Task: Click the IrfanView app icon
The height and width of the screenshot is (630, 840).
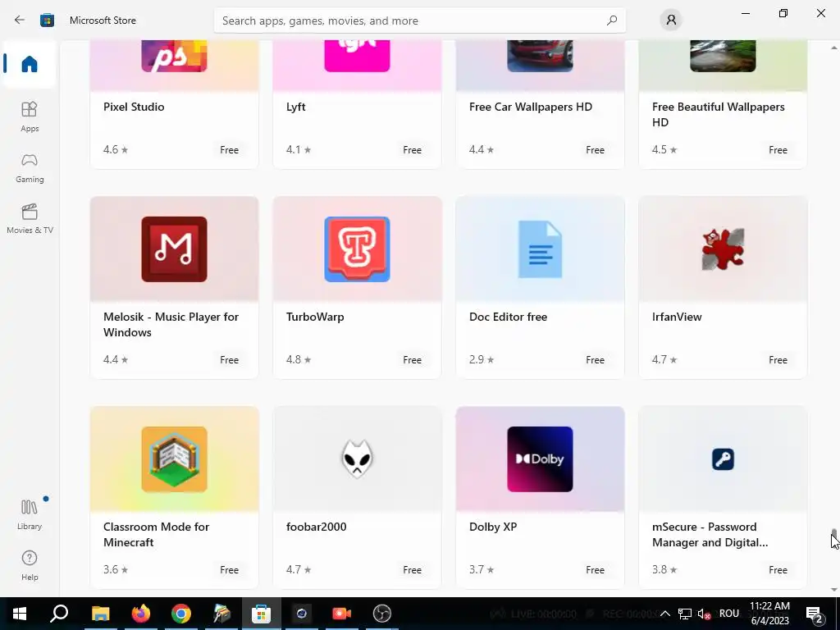Action: point(723,249)
